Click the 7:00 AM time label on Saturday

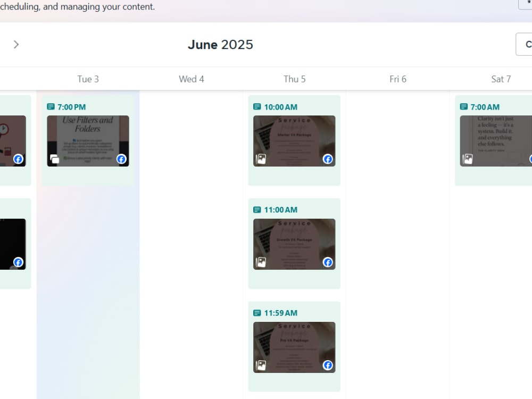pos(485,107)
